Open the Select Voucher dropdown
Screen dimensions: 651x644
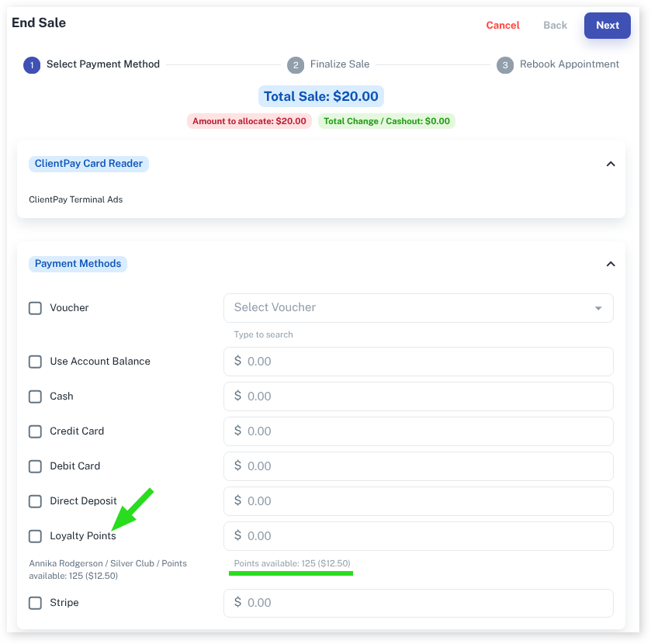[x=418, y=308]
